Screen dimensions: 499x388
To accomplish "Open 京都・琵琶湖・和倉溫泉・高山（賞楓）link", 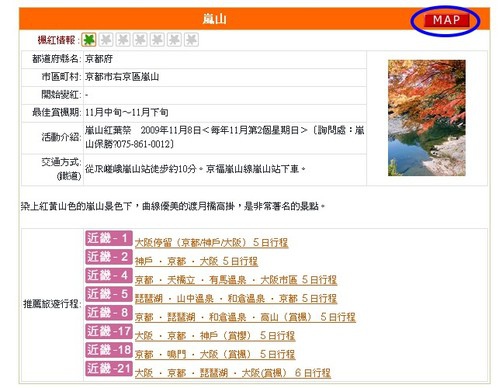I will pos(245,317).
